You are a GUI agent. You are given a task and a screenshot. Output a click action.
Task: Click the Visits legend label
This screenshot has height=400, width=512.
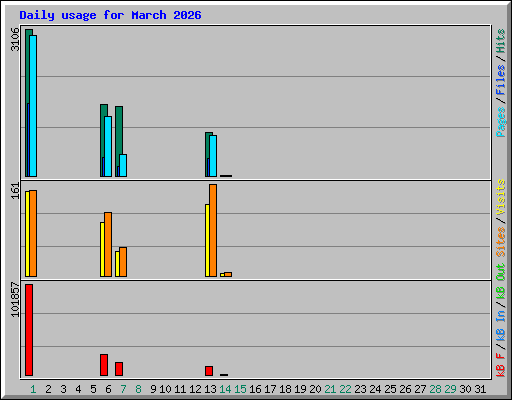pos(501,197)
